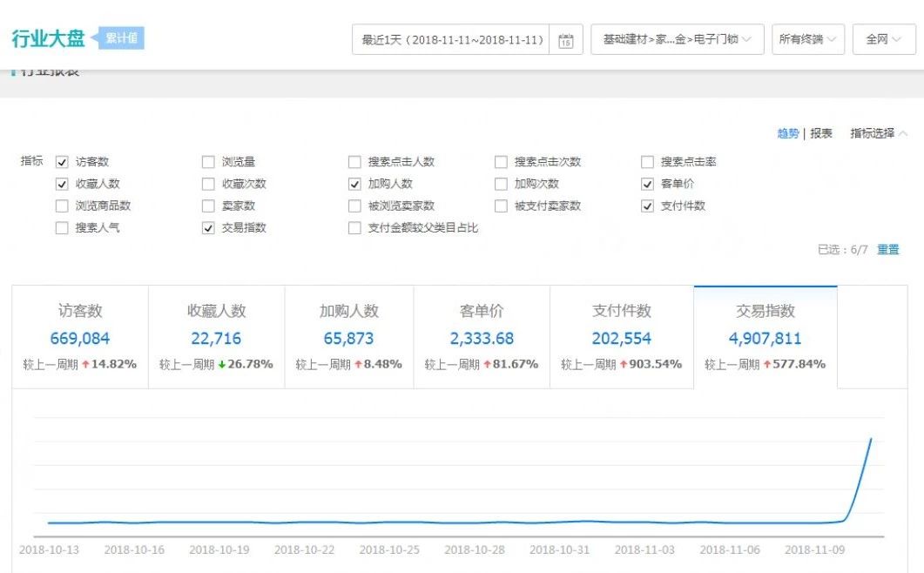Select the 交易指数 metric card
Screen dimensions: 924x573
766,337
